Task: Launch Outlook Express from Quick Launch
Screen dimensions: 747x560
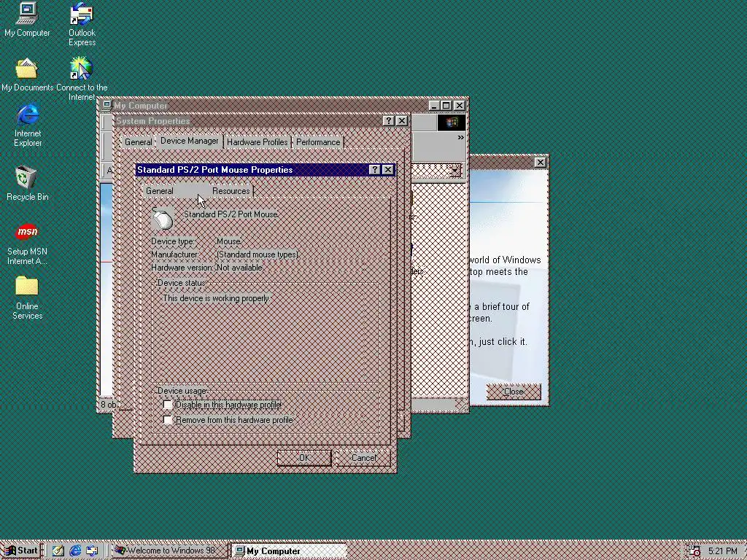Action: 92,551
